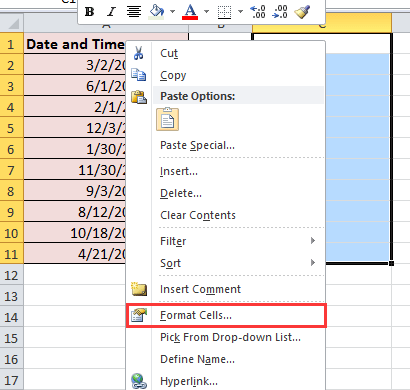Click the Insert Comment note icon
410x390 pixels.
coord(139,289)
